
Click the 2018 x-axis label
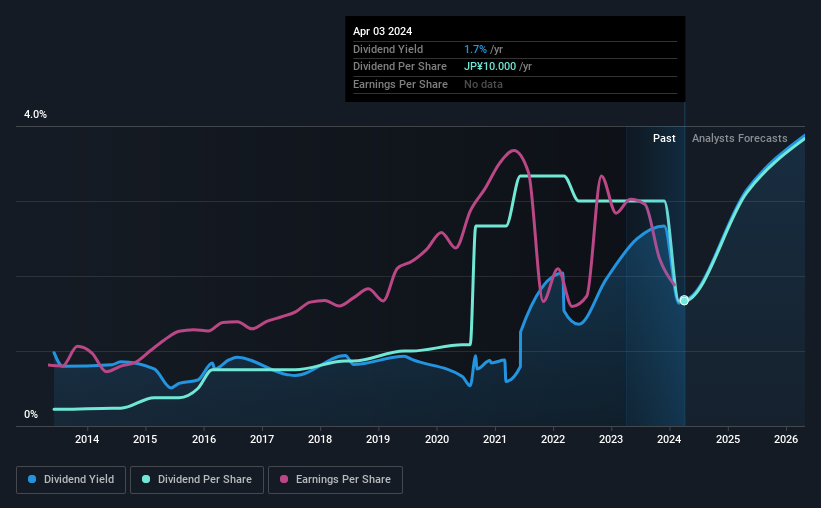(x=320, y=439)
